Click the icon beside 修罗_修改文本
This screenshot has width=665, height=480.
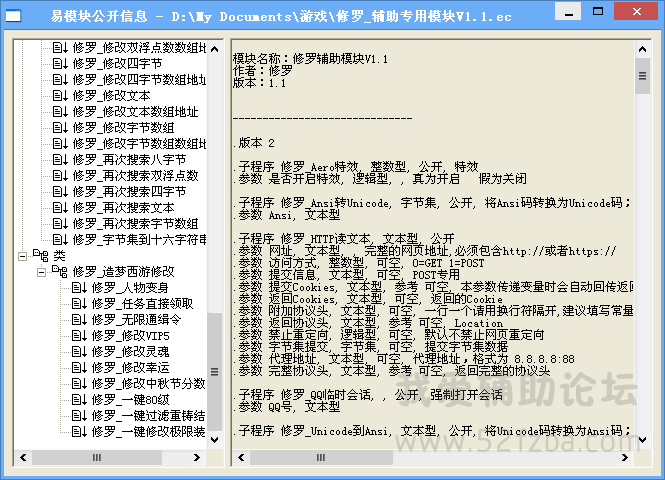click(60, 95)
